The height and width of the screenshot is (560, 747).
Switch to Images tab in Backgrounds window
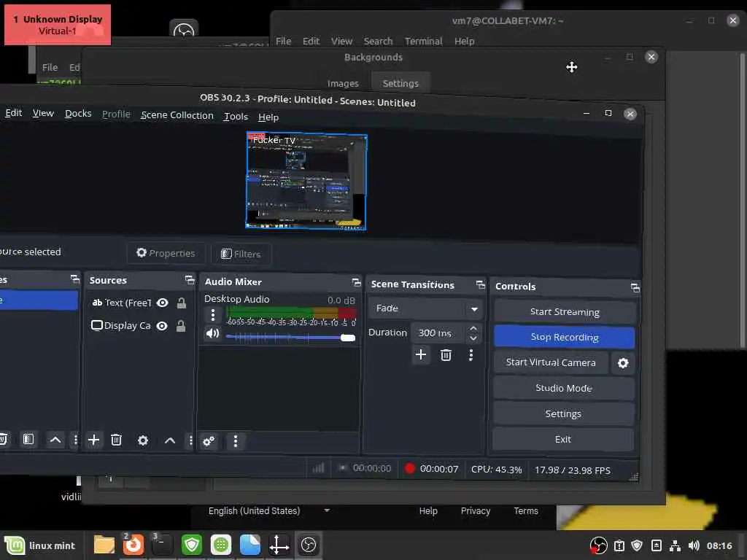point(343,83)
